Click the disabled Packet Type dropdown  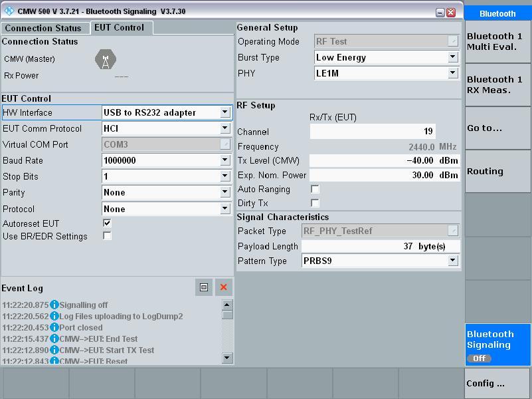pyautogui.click(x=381, y=231)
